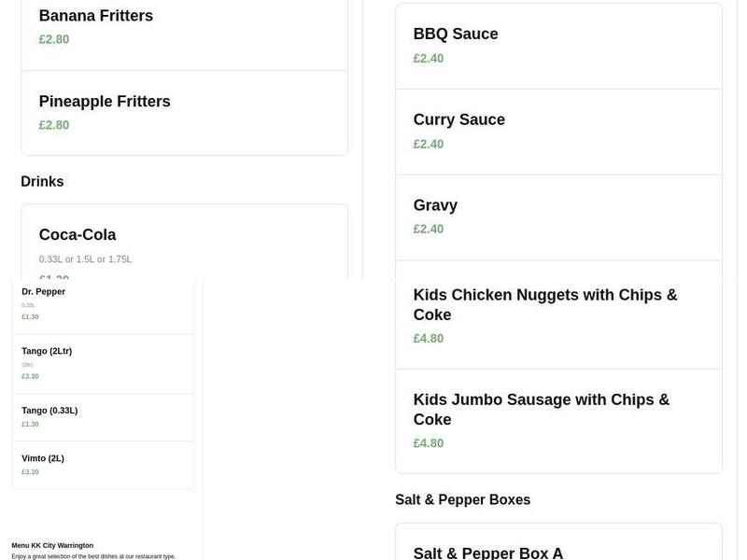The image size is (747, 560).
Task: Choose the Gravy side item
Action: click(x=435, y=204)
